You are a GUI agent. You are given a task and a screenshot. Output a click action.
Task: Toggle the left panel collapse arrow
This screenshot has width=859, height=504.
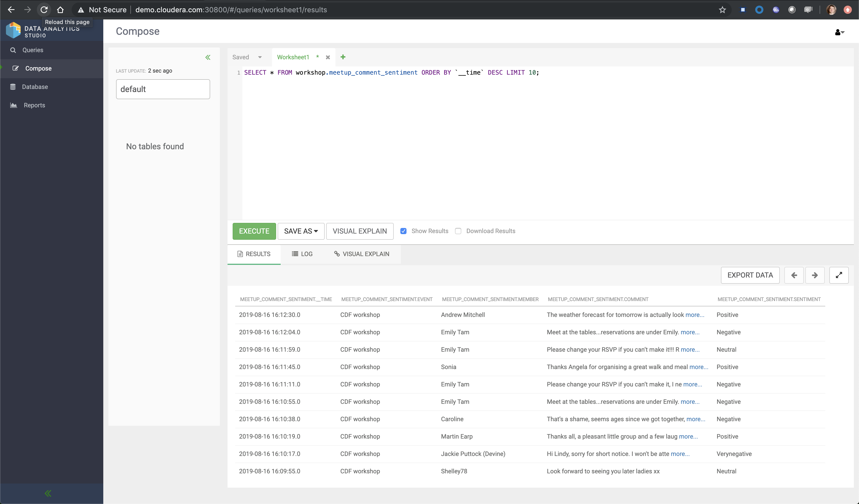(x=208, y=57)
